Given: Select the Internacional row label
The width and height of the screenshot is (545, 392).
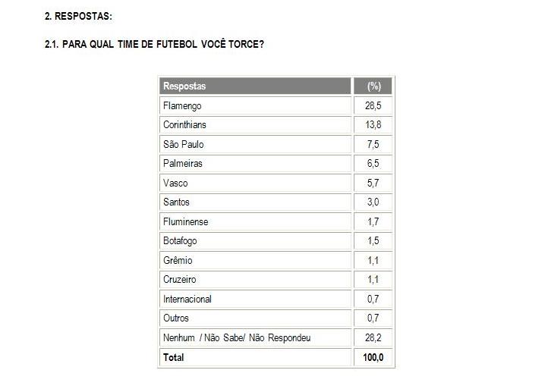Looking at the screenshot, I should pos(187,299).
